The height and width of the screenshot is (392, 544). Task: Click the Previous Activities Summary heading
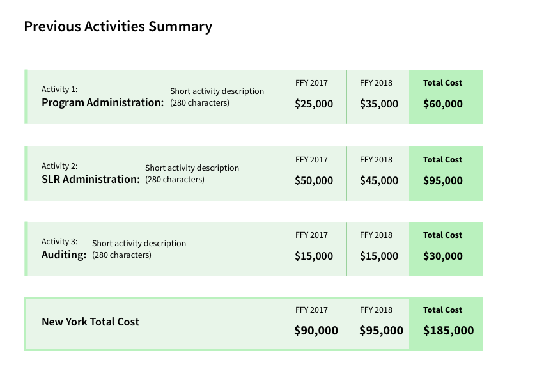[118, 27]
